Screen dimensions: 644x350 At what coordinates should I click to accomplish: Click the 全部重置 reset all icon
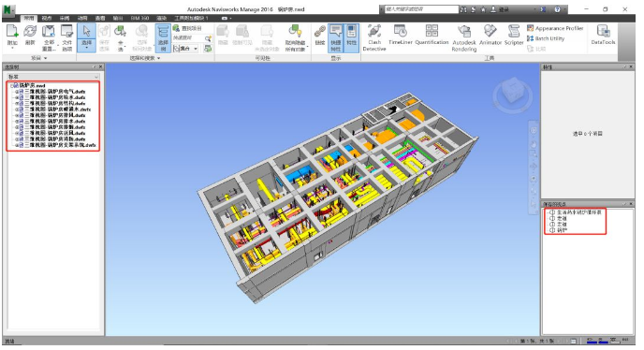pos(49,31)
